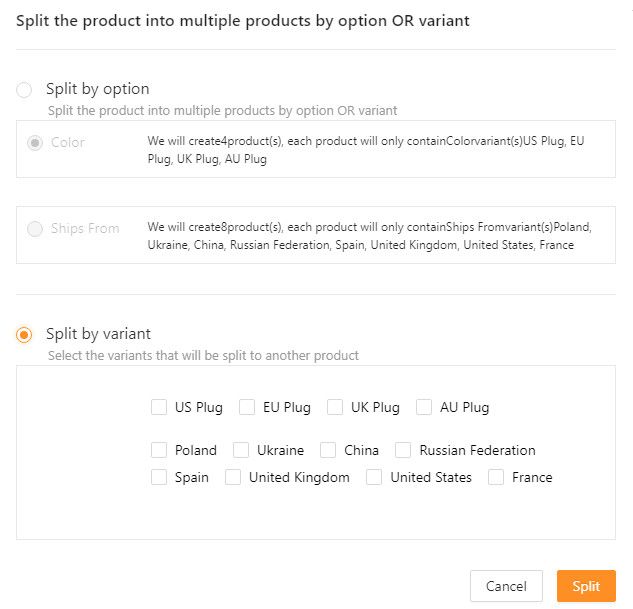Click the Color split description text
Viewport: 633px width, 609px height.
coord(365,150)
